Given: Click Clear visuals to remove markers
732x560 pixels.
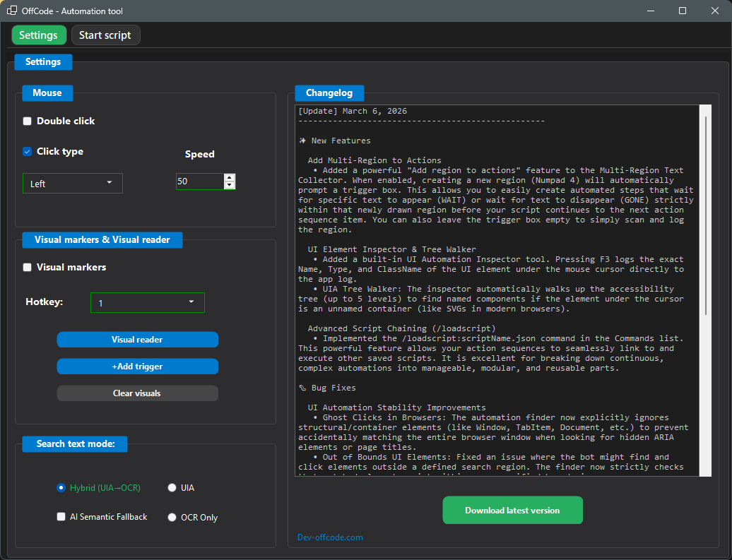Looking at the screenshot, I should click(x=137, y=393).
